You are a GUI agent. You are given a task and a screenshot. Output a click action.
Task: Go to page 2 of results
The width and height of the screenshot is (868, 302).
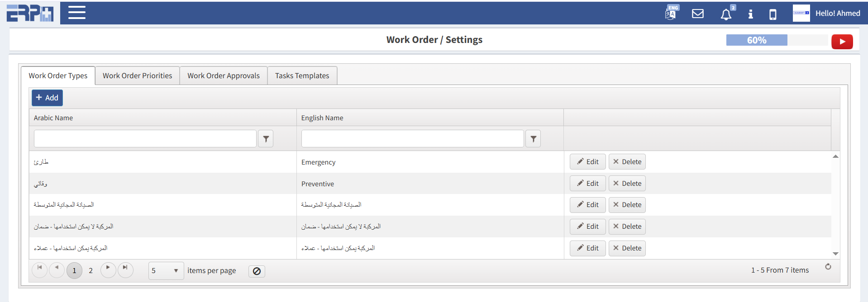[x=91, y=271]
